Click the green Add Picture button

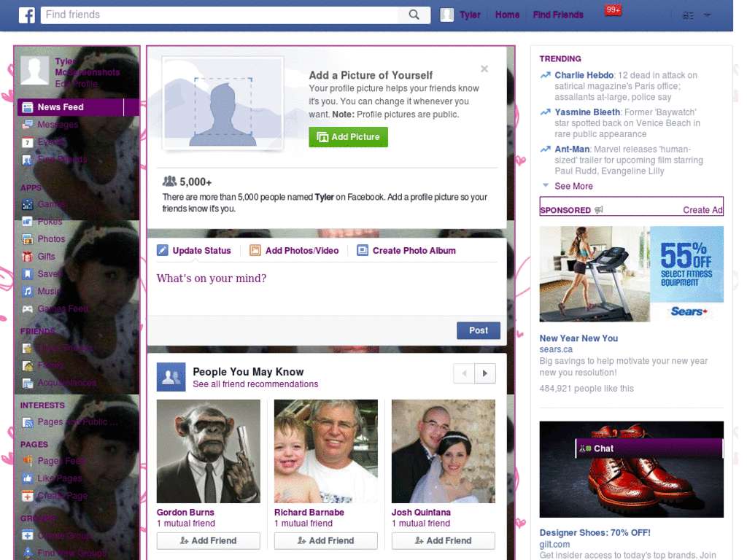coord(348,137)
